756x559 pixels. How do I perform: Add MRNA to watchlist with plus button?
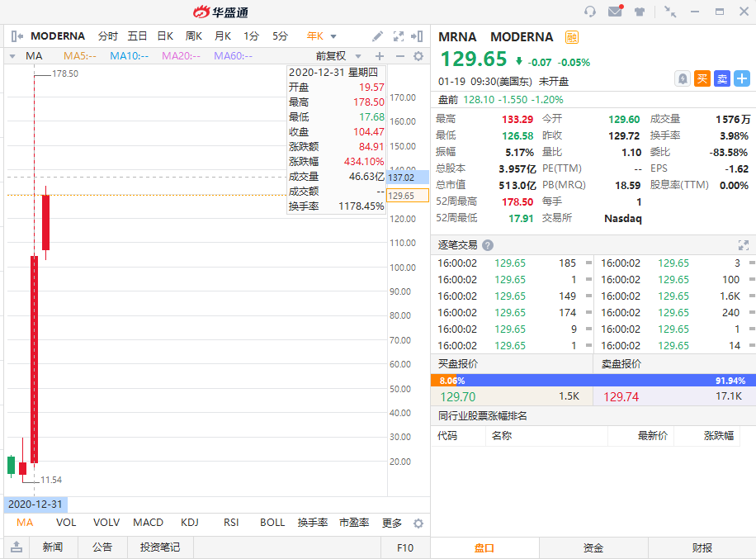coord(742,78)
